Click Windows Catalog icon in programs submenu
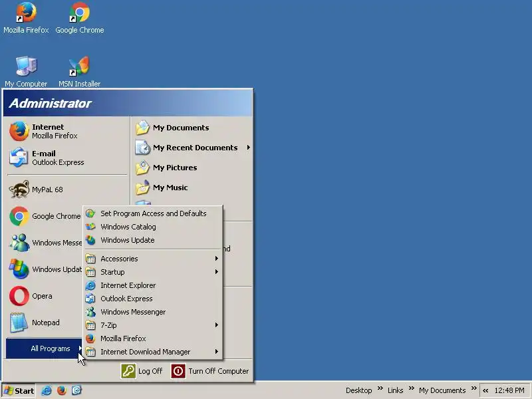Image resolution: width=532 pixels, height=399 pixels. coord(90,227)
